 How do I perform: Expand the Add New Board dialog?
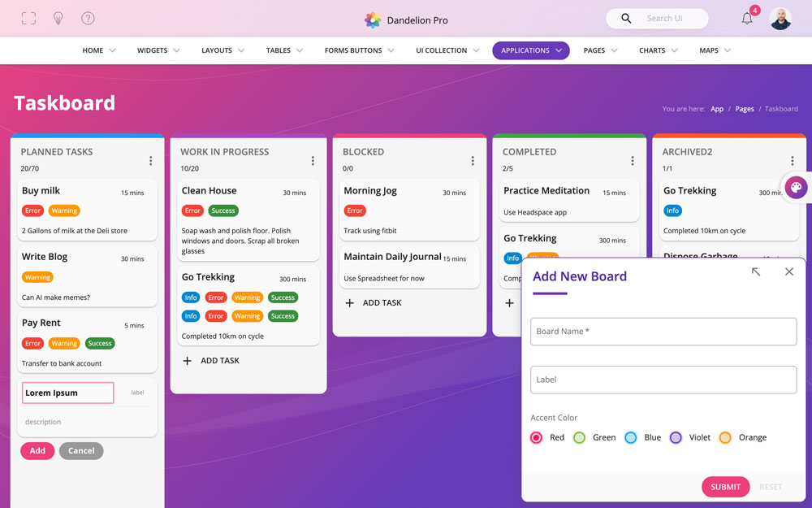click(x=756, y=272)
